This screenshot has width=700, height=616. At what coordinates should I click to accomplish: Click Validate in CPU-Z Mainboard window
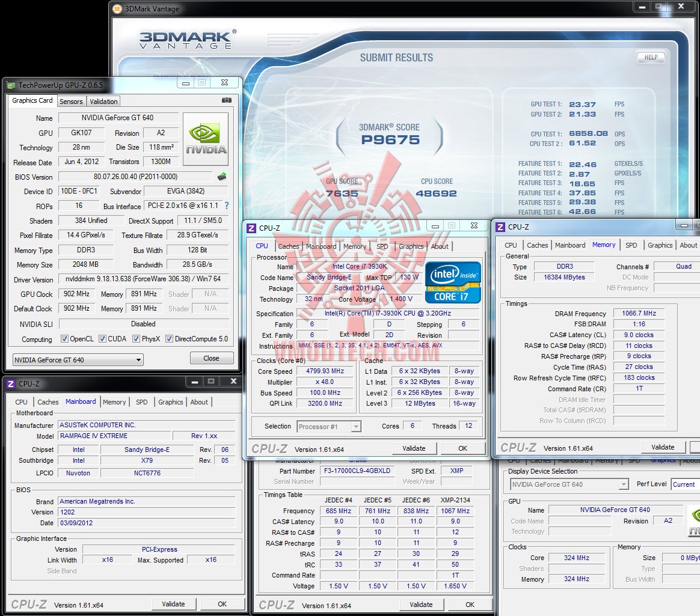(173, 604)
